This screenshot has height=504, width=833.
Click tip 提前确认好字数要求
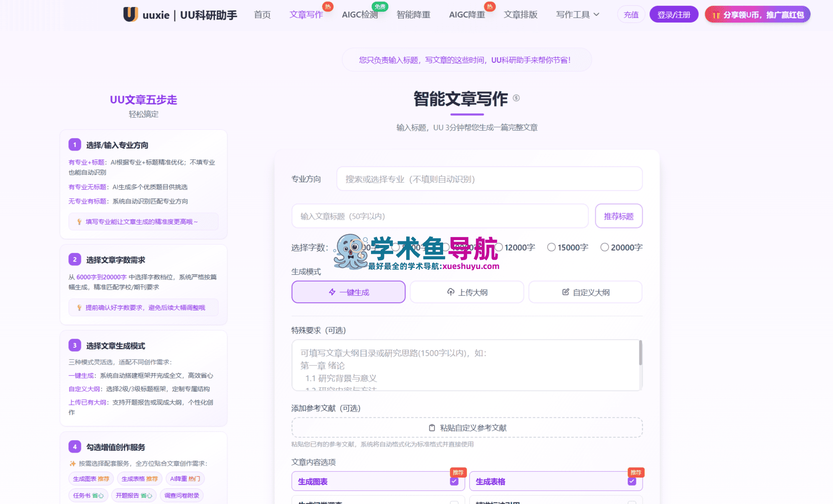point(143,308)
